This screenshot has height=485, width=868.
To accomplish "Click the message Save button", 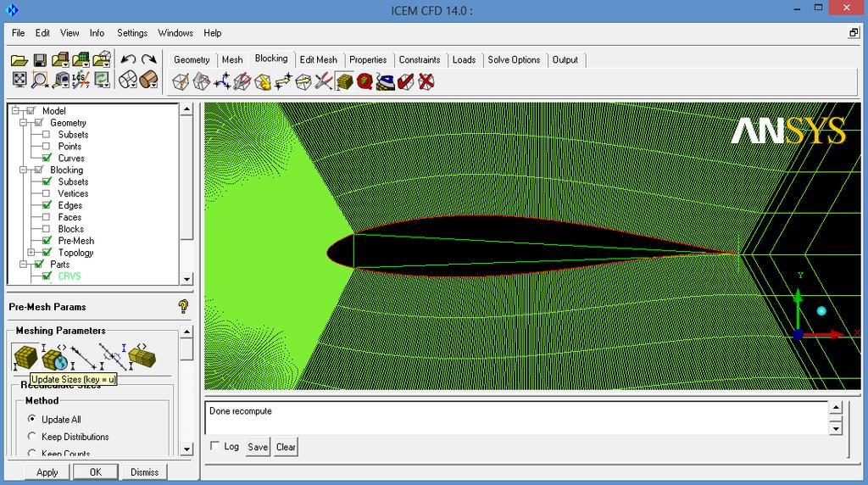I will [258, 447].
